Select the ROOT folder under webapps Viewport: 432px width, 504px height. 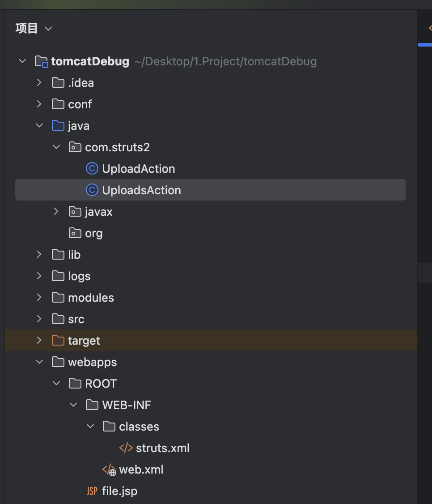101,383
